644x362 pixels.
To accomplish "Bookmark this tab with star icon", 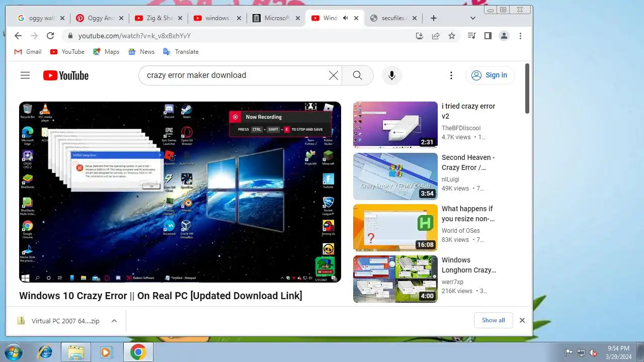I will tap(452, 36).
